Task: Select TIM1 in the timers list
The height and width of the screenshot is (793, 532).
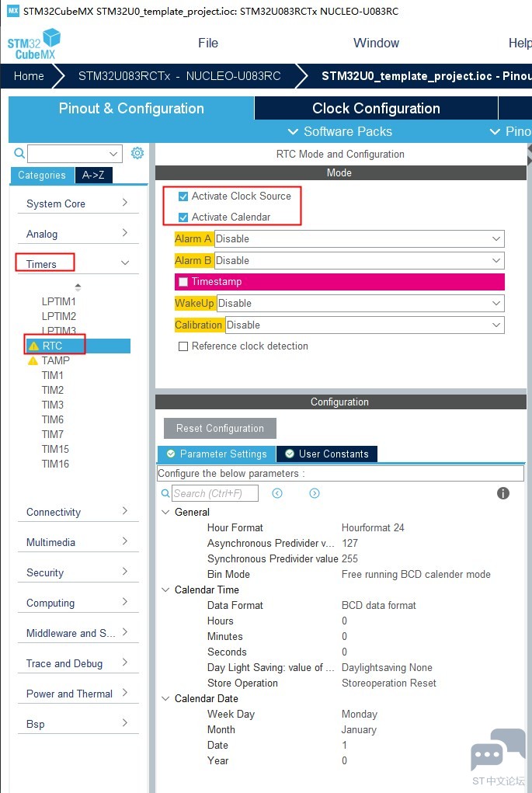Action: click(x=53, y=375)
